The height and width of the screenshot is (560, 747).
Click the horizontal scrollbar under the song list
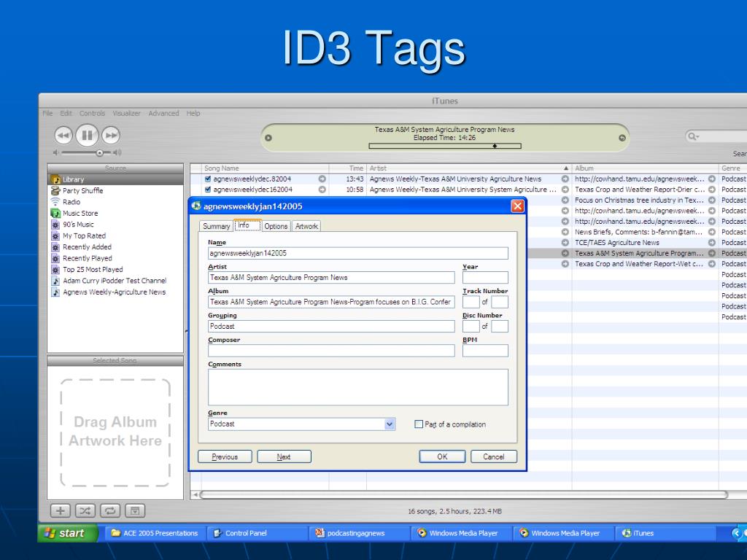[464, 495]
